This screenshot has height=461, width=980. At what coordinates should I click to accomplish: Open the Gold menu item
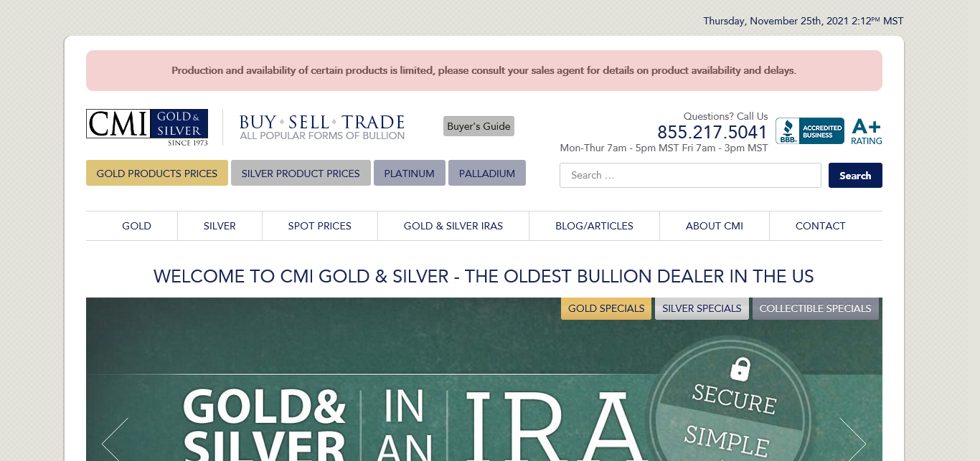pyautogui.click(x=136, y=226)
